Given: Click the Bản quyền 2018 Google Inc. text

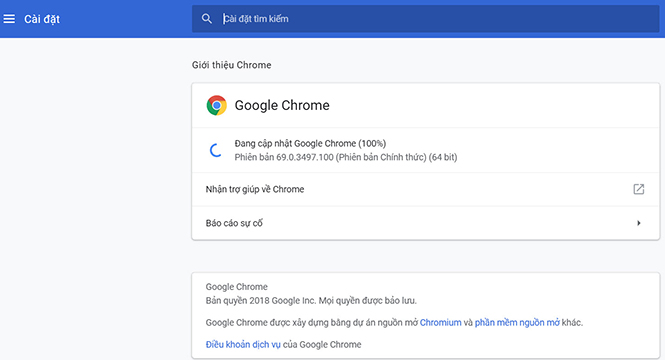Looking at the screenshot, I should pos(311,301).
